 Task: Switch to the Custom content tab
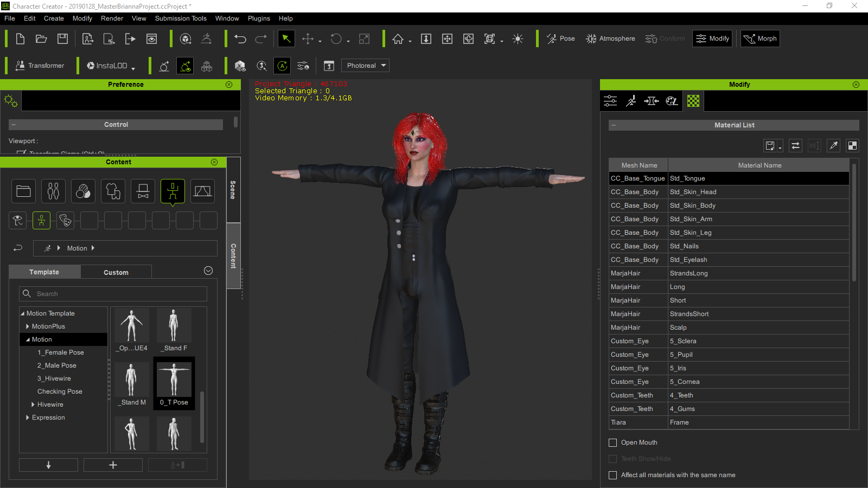(x=116, y=272)
